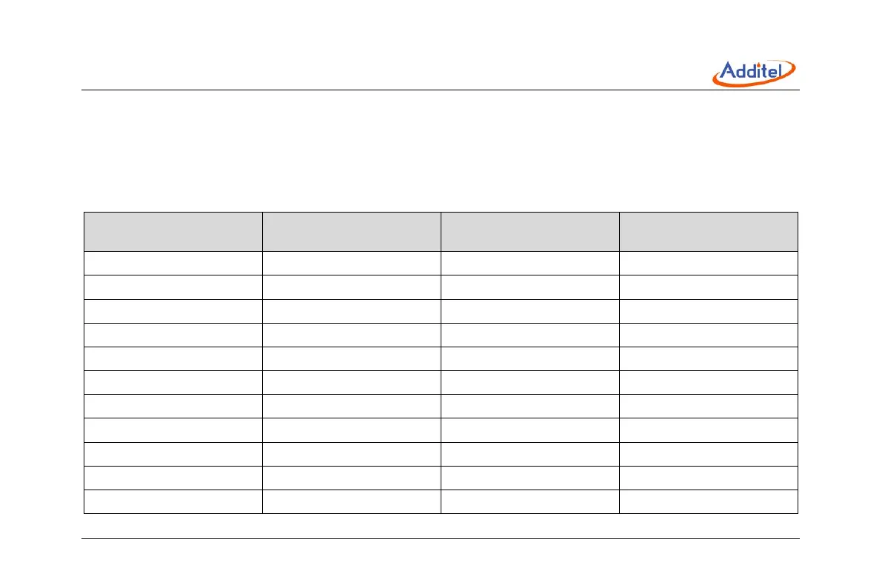Select sixth white row, second column cell

351,382
